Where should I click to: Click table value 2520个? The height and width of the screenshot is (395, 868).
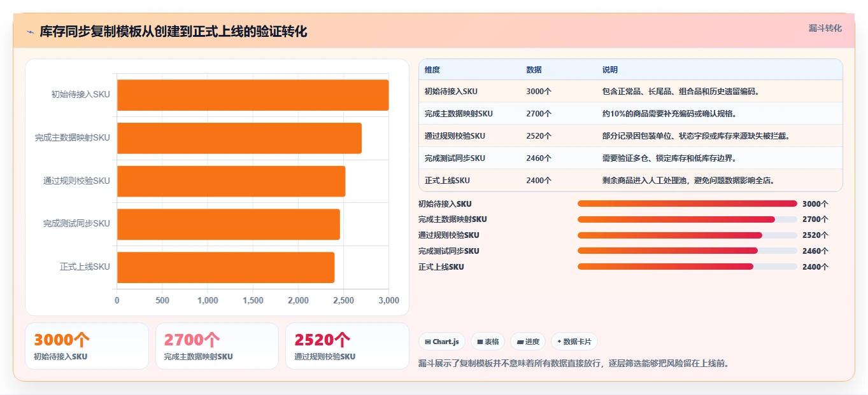[x=539, y=136]
